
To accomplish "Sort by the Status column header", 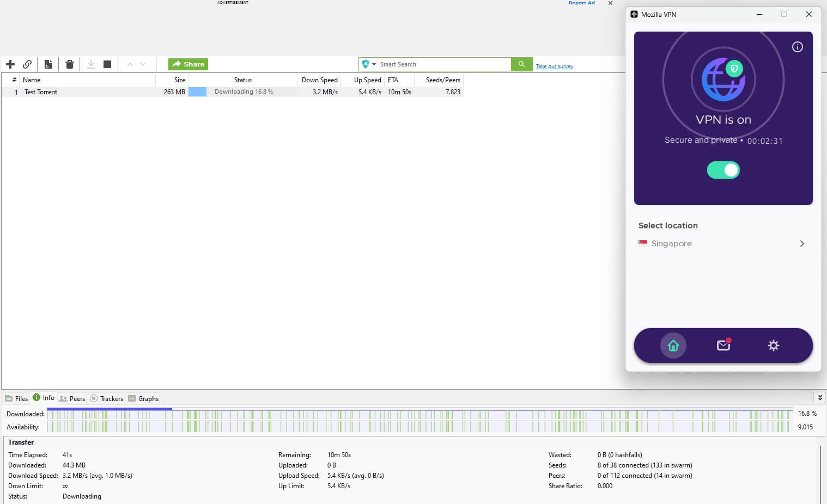I will [x=243, y=80].
